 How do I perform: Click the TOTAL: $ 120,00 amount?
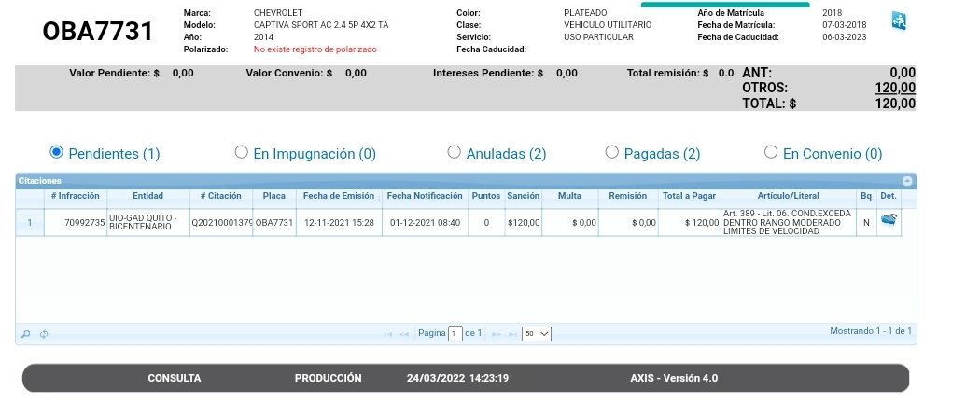(895, 104)
